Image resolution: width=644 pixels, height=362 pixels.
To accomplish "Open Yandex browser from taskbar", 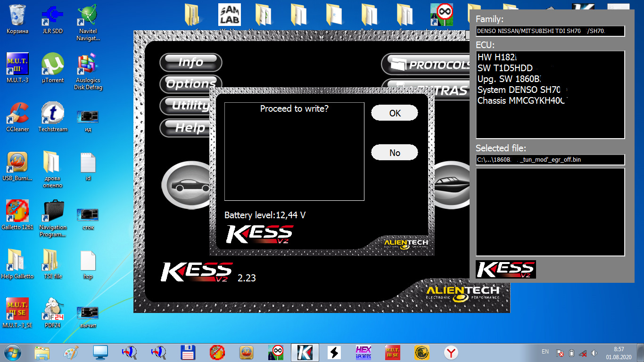I will [x=451, y=352].
